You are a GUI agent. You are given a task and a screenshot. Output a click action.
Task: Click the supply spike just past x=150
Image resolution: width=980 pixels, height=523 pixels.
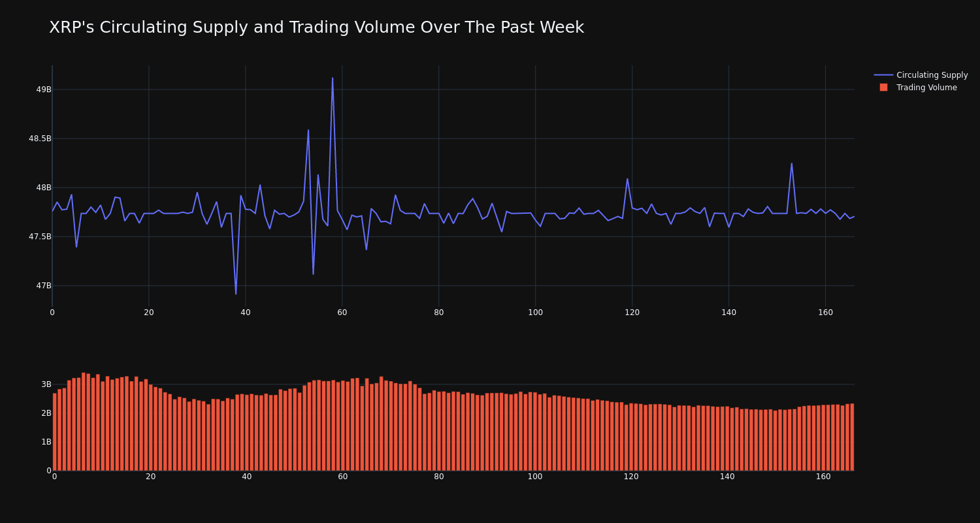[x=792, y=163]
